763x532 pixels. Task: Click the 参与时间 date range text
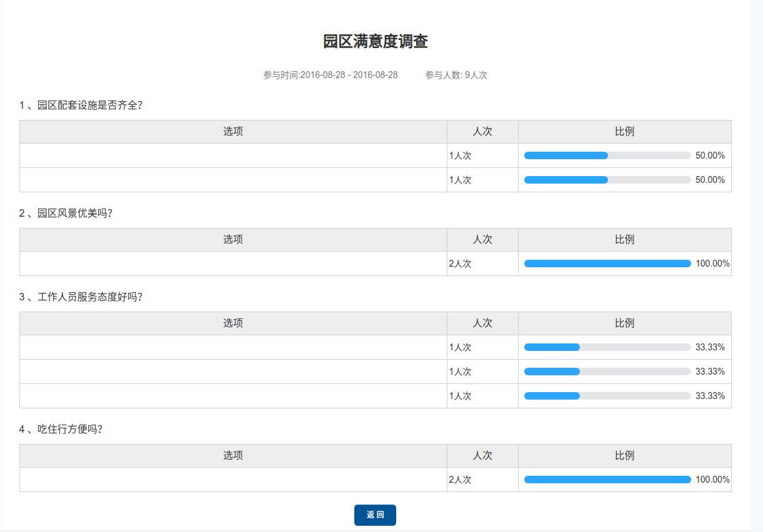(330, 75)
